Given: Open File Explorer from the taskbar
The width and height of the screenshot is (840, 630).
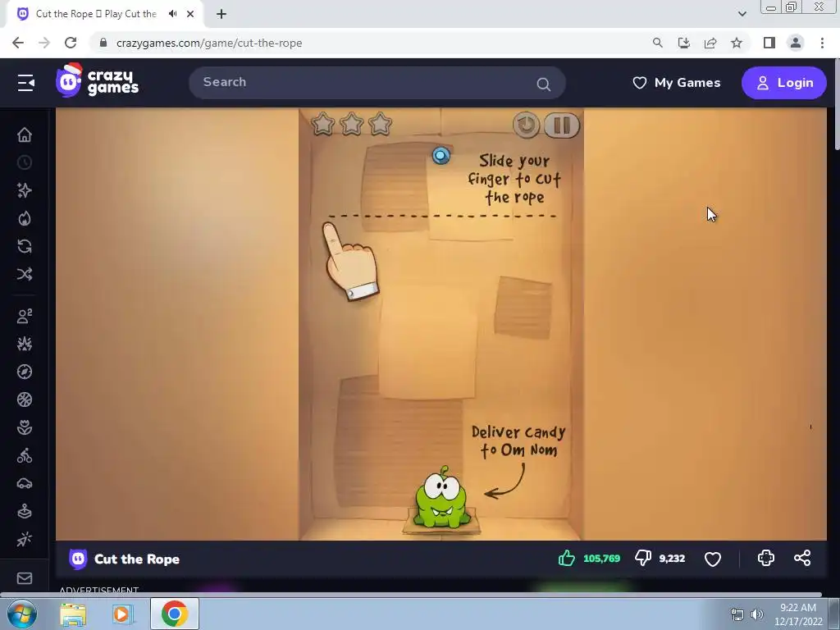Looking at the screenshot, I should (73, 614).
